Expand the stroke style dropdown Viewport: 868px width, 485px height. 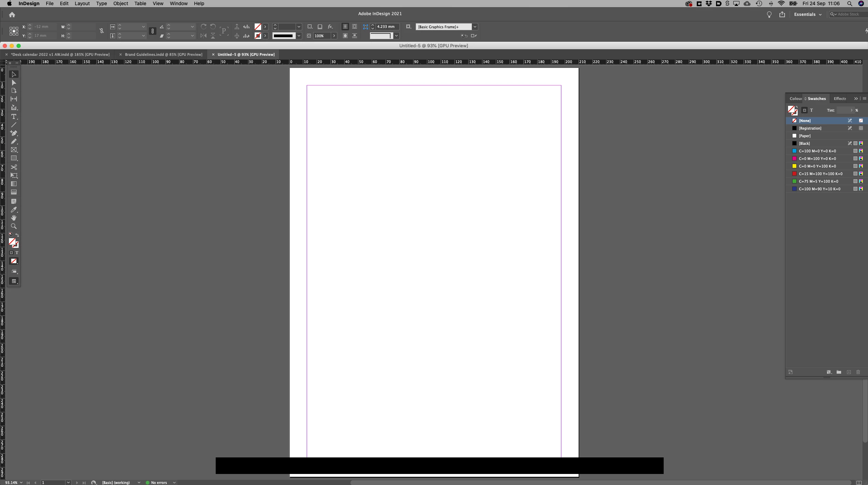click(x=299, y=36)
